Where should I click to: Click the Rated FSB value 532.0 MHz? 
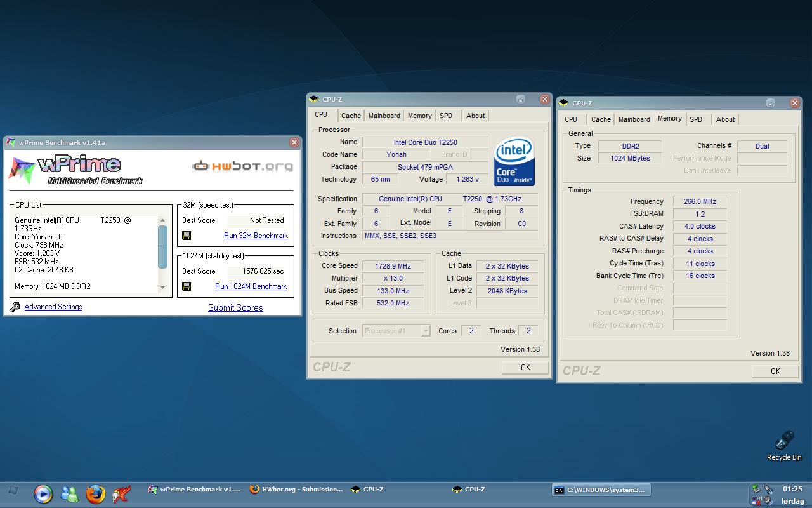(x=393, y=304)
